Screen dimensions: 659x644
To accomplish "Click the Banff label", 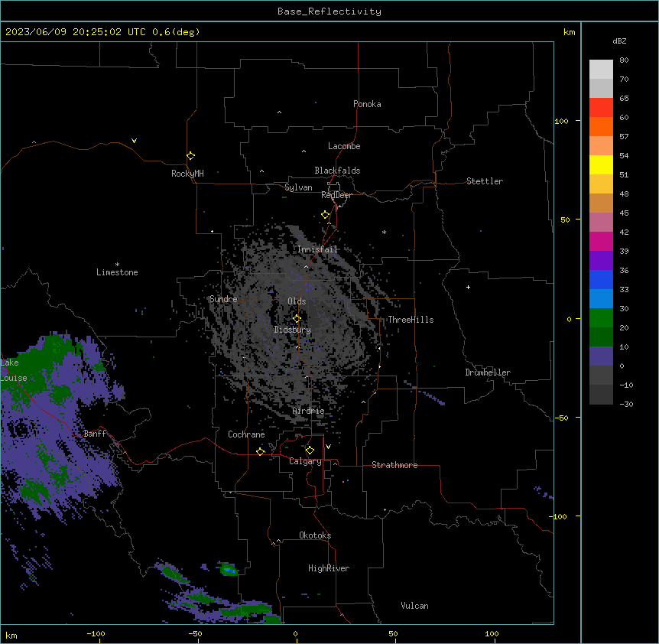I will pos(95,434).
